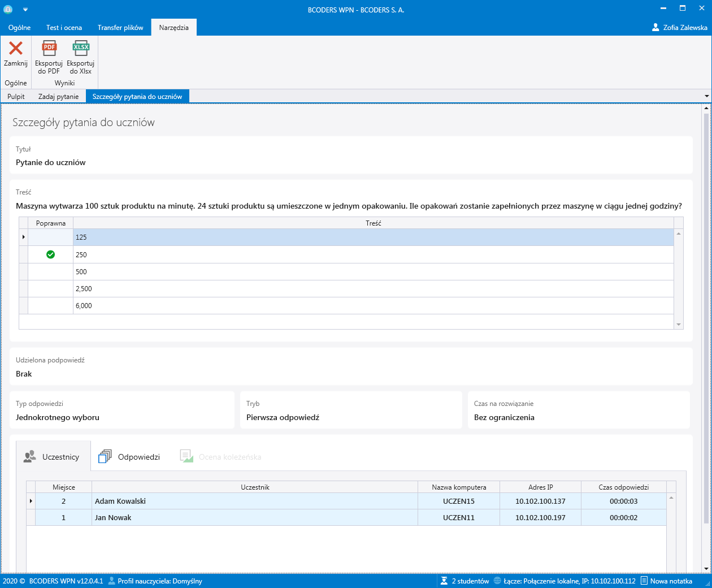Screen dimensions: 712x588
Task: Open the application icon in title bar
Action: [x=8, y=10]
